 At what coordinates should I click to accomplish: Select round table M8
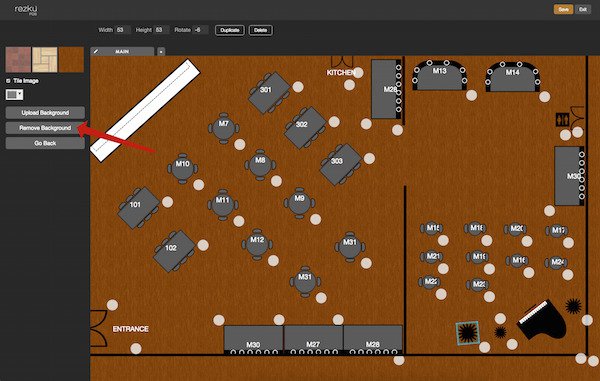tap(260, 165)
